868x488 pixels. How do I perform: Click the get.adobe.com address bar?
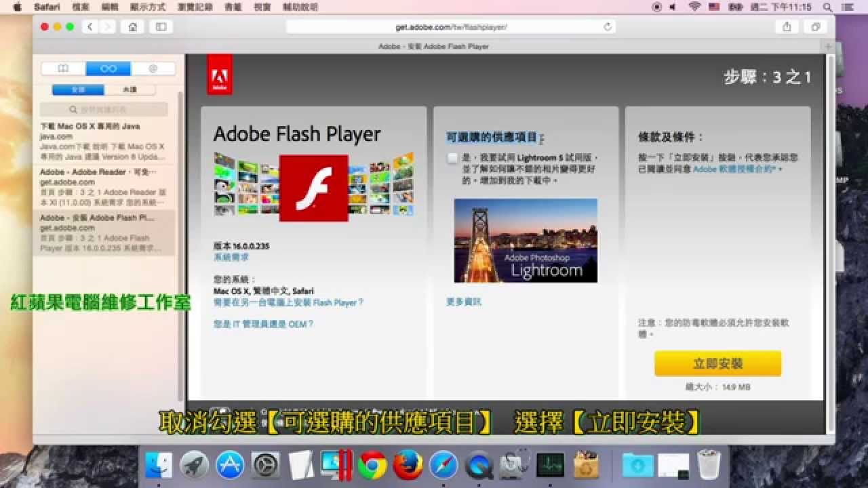[451, 27]
